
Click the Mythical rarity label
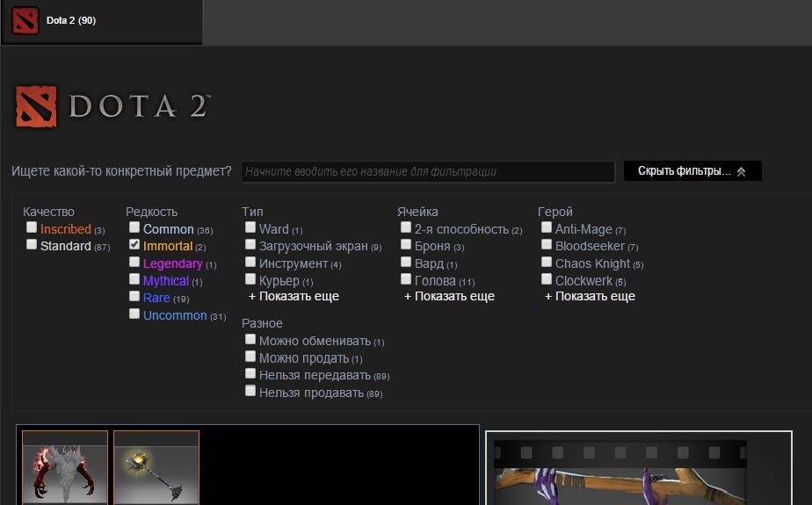coord(166,281)
